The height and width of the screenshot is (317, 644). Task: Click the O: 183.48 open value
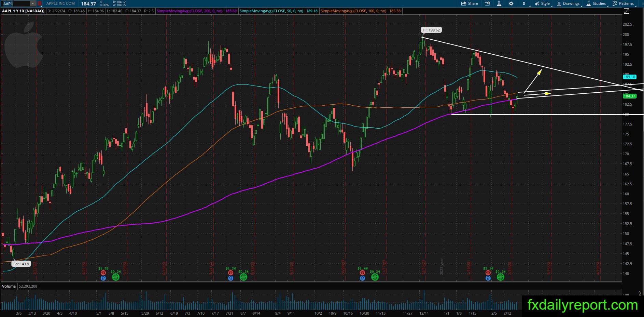click(76, 11)
